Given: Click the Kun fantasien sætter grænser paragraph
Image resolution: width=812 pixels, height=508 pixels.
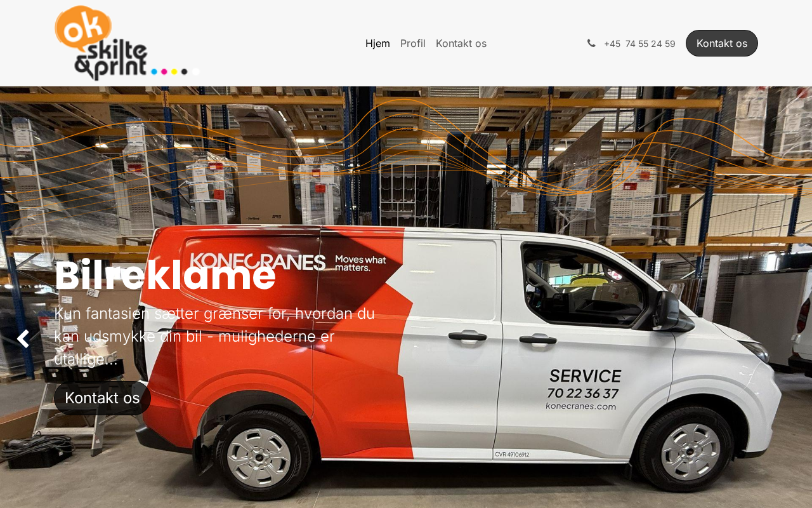Looking at the screenshot, I should pyautogui.click(x=214, y=337).
